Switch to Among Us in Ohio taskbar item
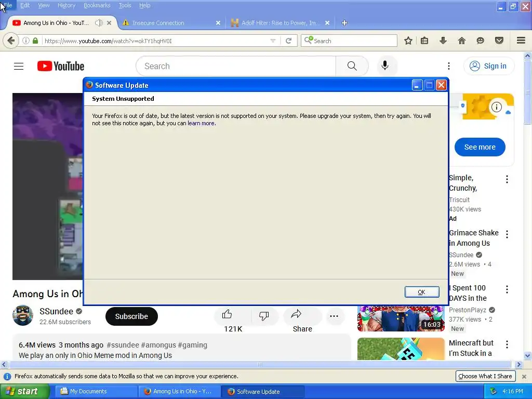The height and width of the screenshot is (399, 532). (x=179, y=392)
